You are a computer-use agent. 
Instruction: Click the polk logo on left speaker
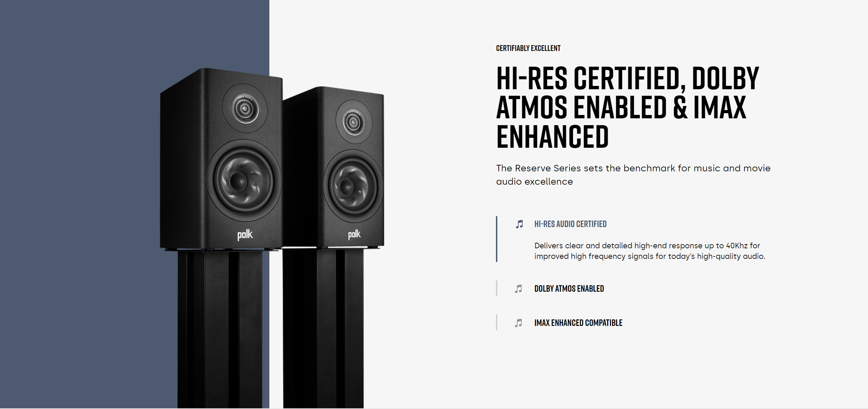(x=245, y=235)
